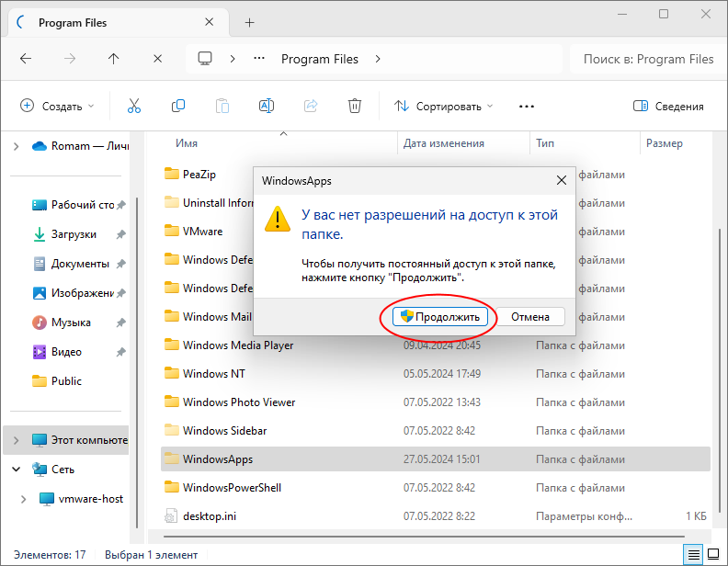Open Рабочий стол in sidebar
This screenshot has height=566, width=728.
(x=74, y=205)
